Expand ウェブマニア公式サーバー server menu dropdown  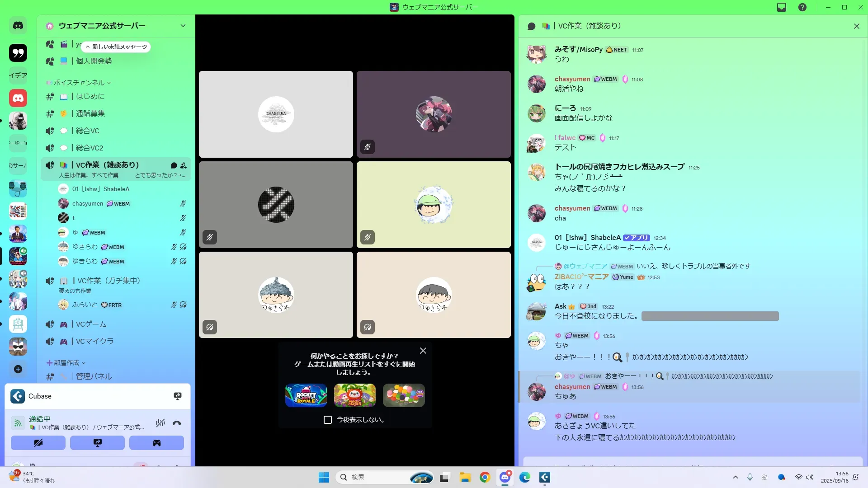click(183, 26)
